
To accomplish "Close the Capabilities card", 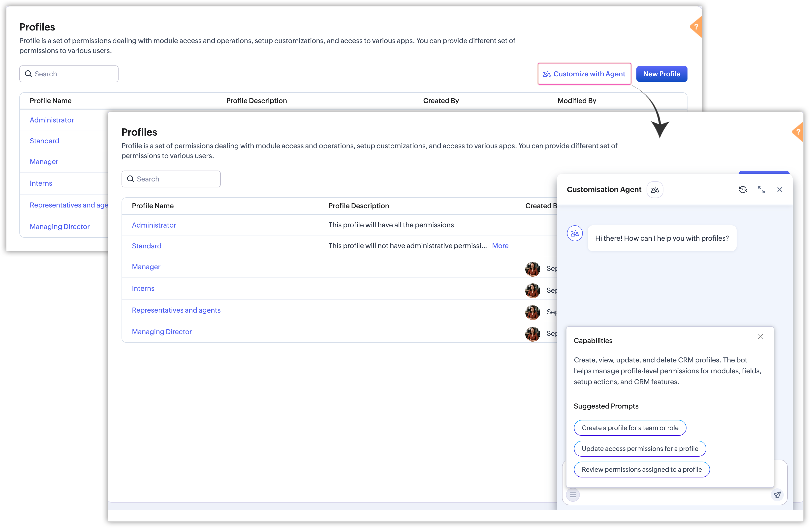I will 760,337.
